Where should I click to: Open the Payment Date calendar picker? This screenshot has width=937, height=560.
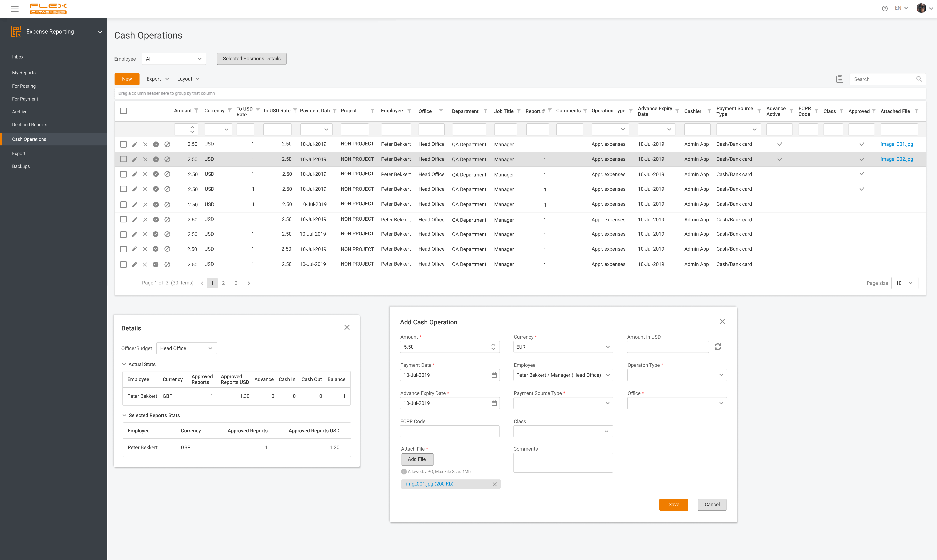(494, 375)
